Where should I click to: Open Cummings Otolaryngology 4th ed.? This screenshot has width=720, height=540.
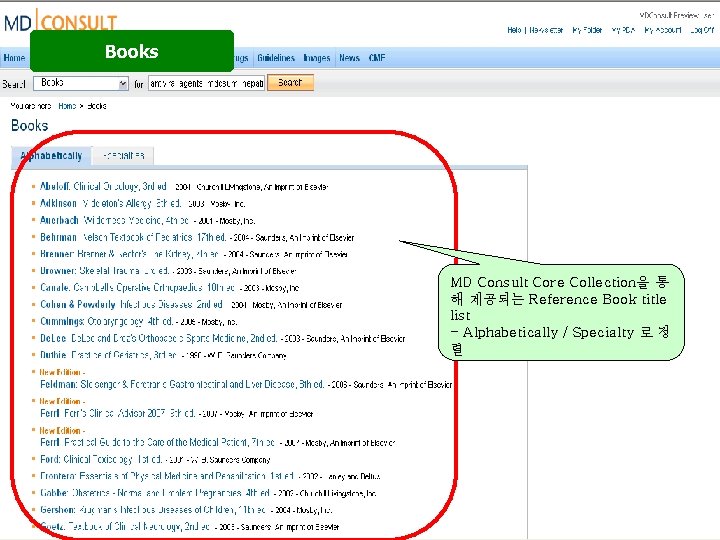107,321
